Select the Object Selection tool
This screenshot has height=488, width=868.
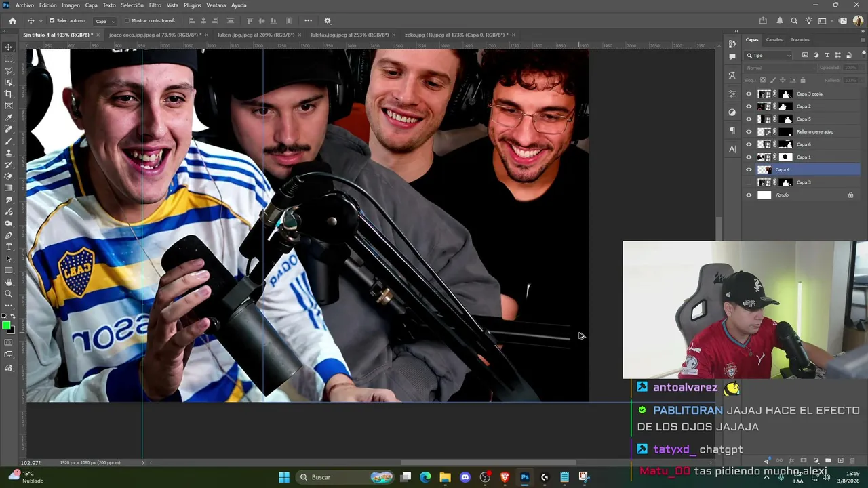[x=9, y=83]
